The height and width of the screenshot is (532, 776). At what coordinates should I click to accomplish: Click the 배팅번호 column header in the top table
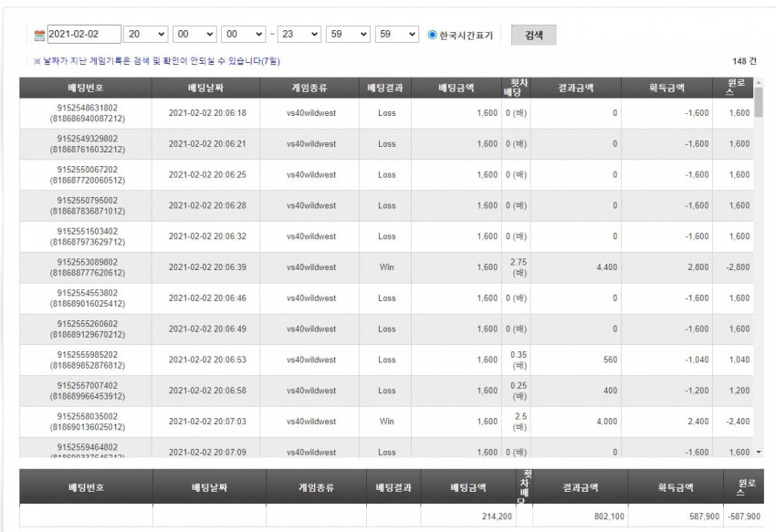86,88
